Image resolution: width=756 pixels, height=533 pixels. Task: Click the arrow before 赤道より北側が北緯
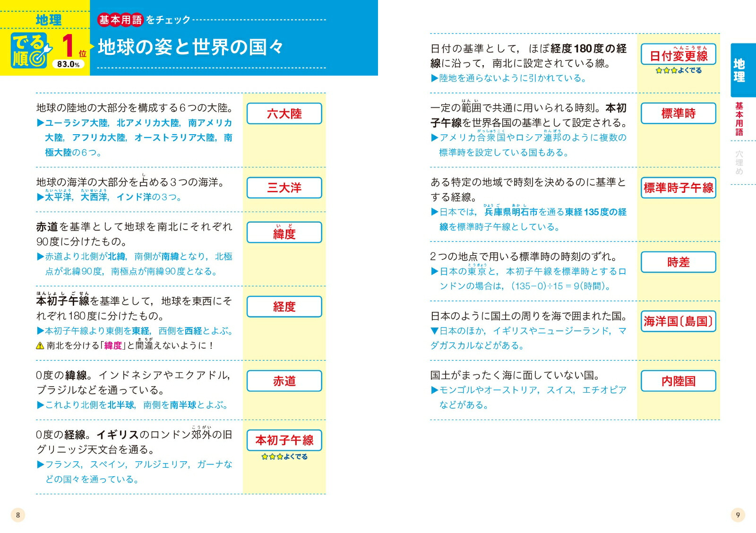tap(40, 257)
